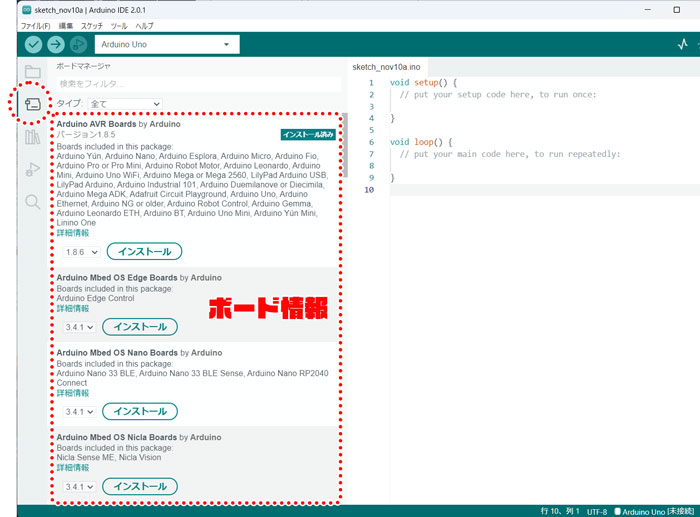Image resolution: width=700 pixels, height=517 pixels.
Task: Open 詳細情報 link for Arduino AVR Boards
Action: click(73, 233)
